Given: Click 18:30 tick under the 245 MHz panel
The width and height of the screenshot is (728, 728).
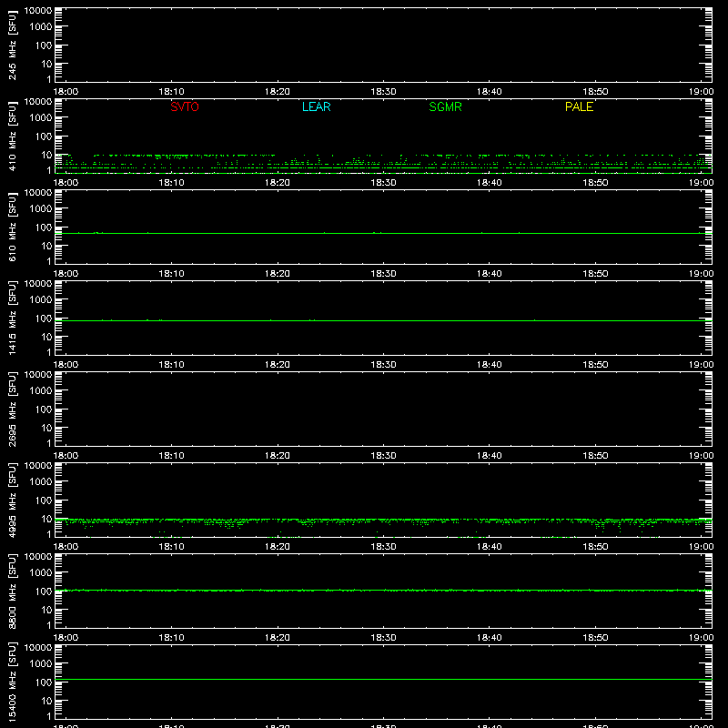Looking at the screenshot, I should click(383, 92).
